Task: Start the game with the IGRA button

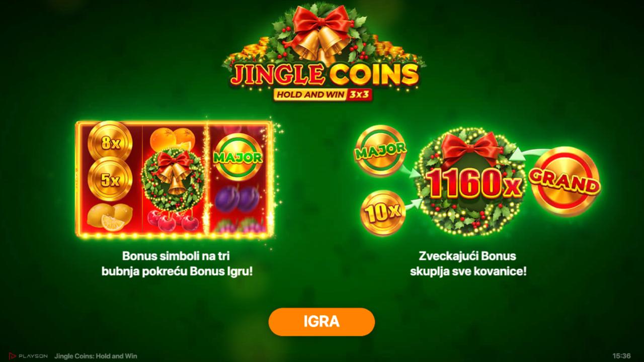Action: (x=321, y=322)
